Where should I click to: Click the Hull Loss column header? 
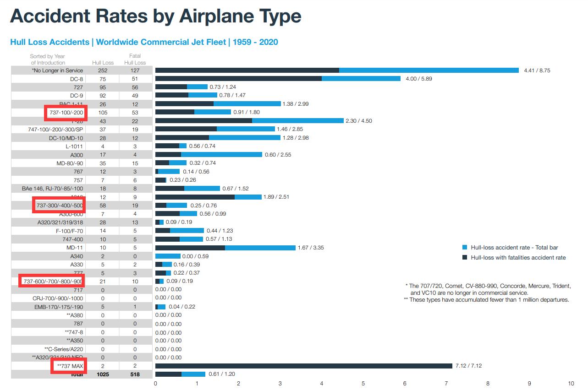[103, 63]
